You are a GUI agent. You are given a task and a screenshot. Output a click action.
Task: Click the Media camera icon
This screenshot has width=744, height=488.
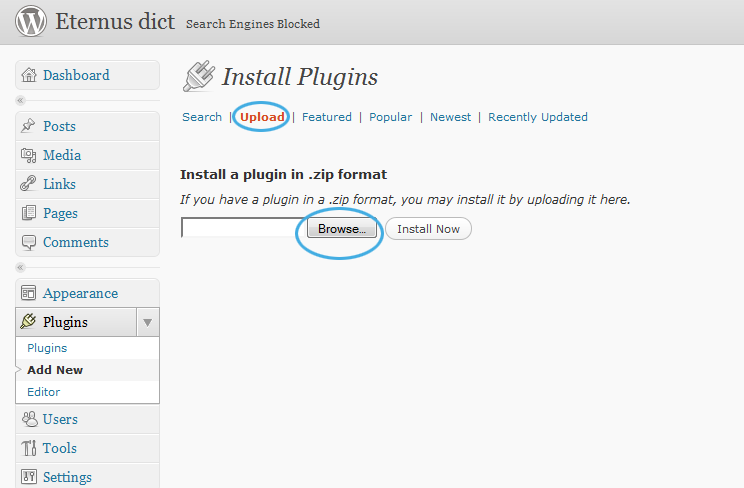(28, 155)
